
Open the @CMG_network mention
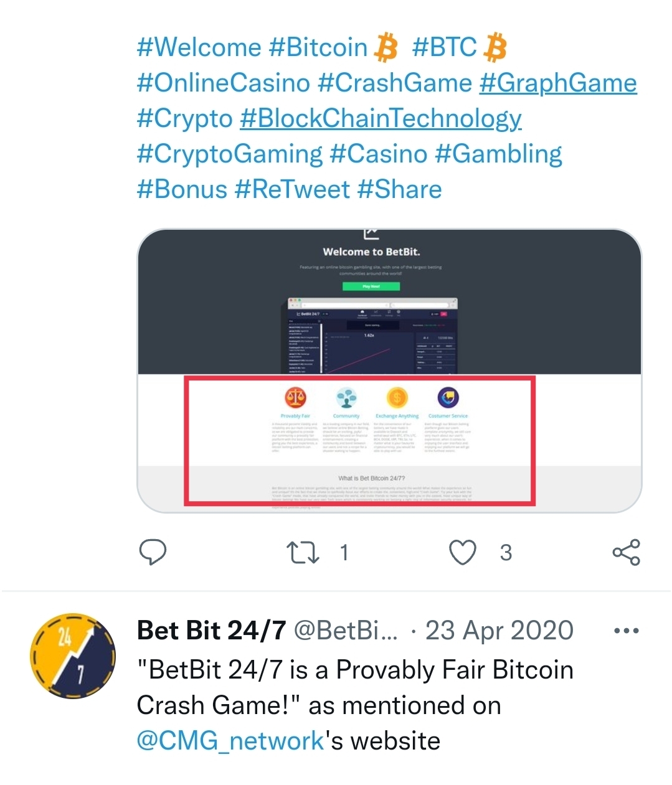tap(230, 741)
